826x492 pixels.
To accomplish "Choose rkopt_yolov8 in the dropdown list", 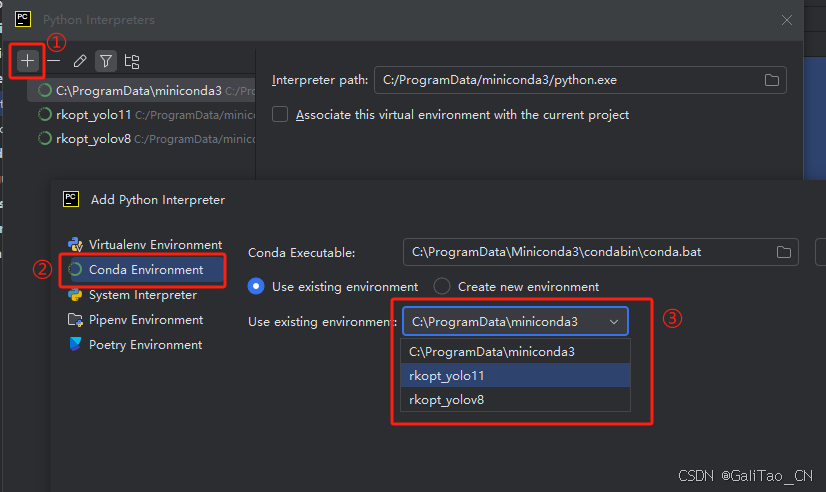I will click(x=515, y=400).
